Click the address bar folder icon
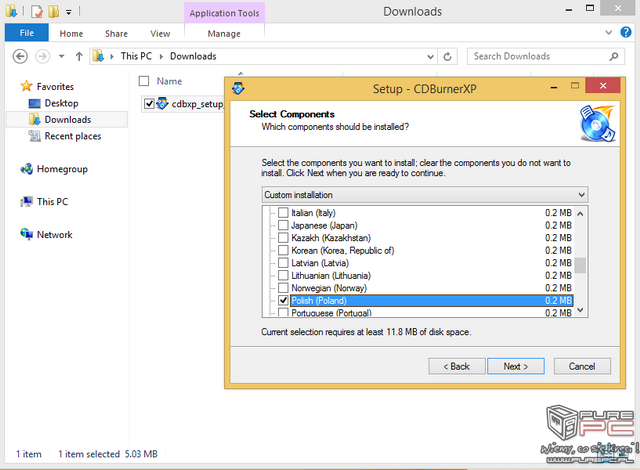The width and height of the screenshot is (640, 470). point(98,56)
